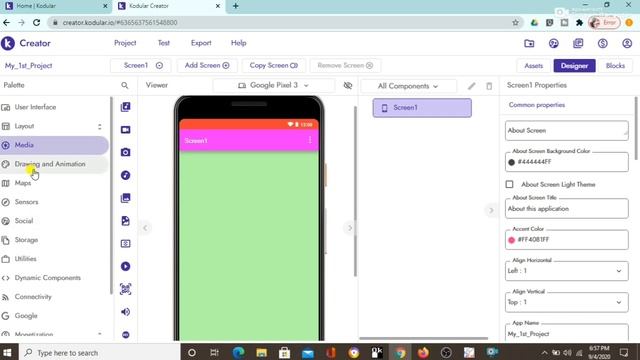This screenshot has width=640, height=360.
Task: Click the delete trash icon in components panel
Action: 489,86
